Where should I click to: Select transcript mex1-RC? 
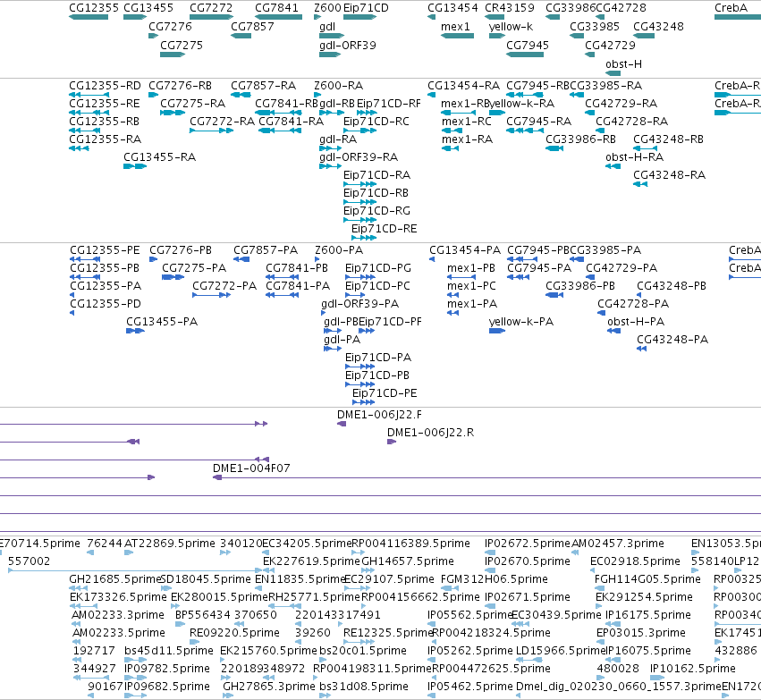tap(467, 122)
